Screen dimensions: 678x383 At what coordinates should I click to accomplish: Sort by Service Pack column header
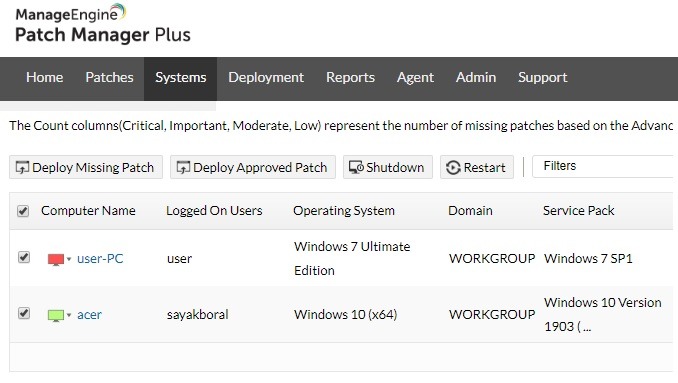pos(579,211)
